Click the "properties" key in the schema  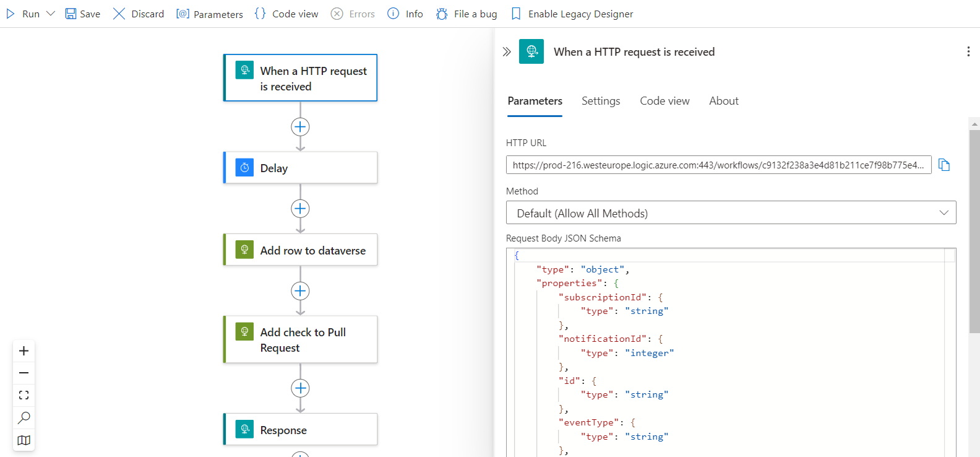pos(569,283)
